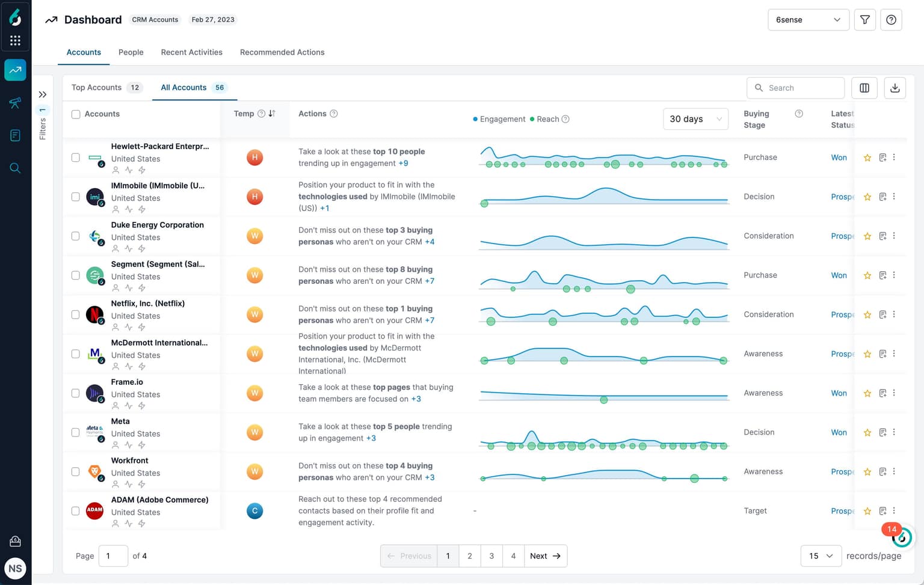The width and height of the screenshot is (924, 585).
Task: Check the Hewlett-Packard Enterprise row checkbox
Action: pos(76,158)
